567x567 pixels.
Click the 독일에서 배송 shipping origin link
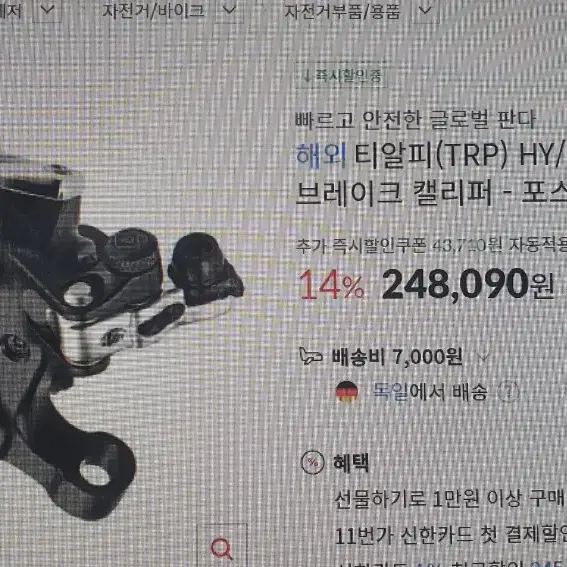pos(430,392)
